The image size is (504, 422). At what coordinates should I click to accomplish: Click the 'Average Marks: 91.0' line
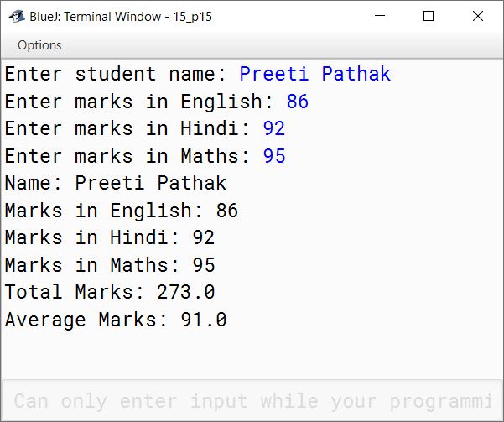click(116, 320)
